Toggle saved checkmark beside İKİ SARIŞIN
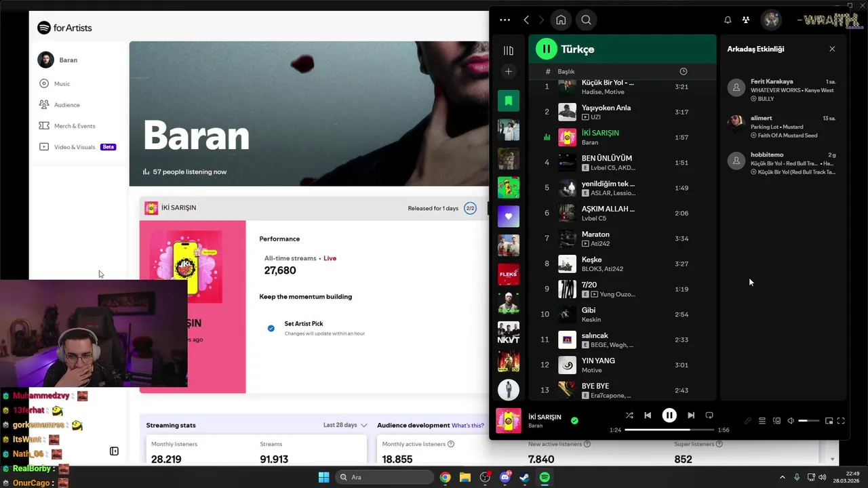 point(574,421)
